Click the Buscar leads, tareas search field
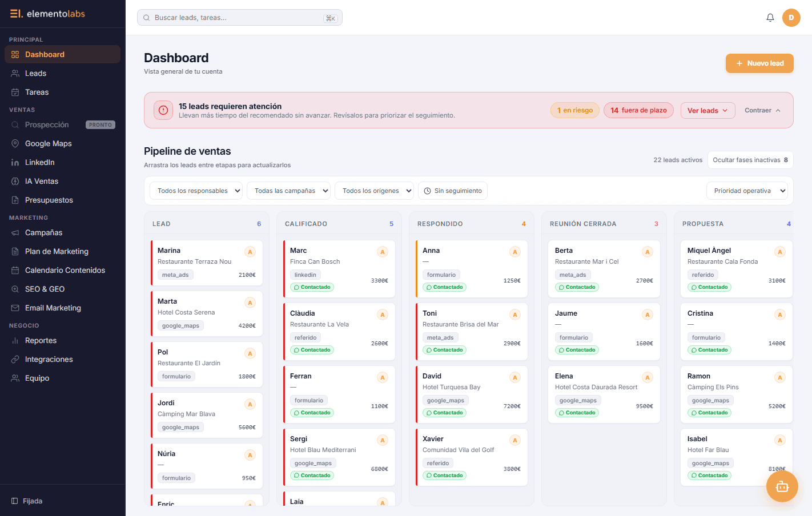Viewport: 812px width, 516px height. [240, 18]
